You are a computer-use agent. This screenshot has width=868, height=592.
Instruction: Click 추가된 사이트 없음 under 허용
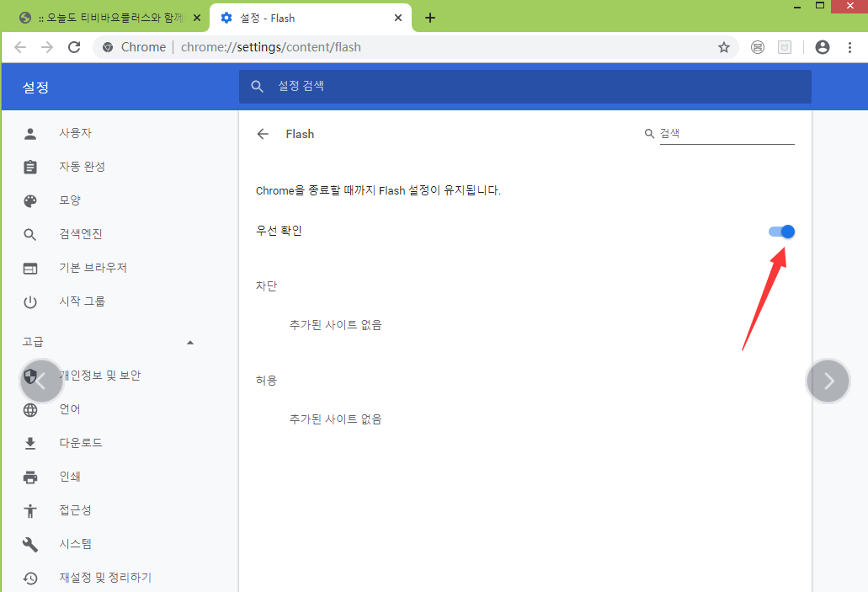335,419
